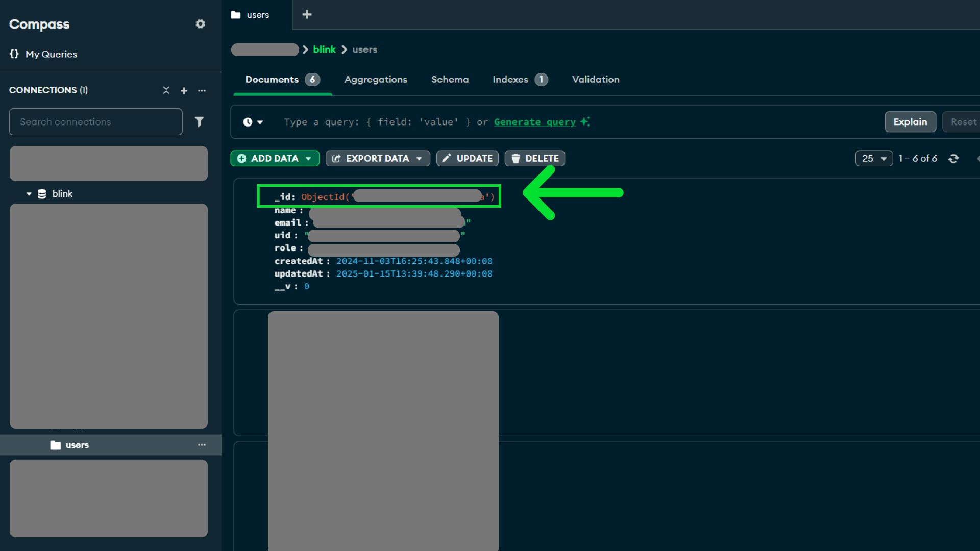Open EXPORT DATA dropdown

pyautogui.click(x=378, y=159)
